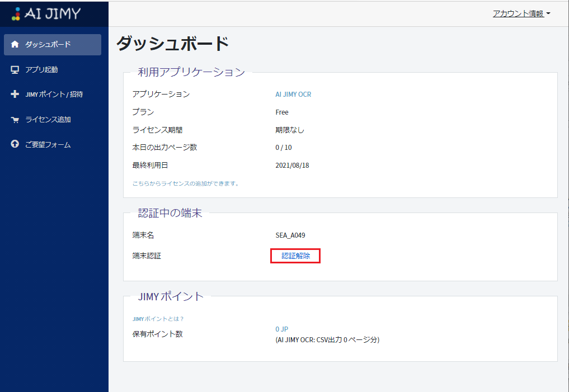Click the 最終利用日 label

[150, 166]
